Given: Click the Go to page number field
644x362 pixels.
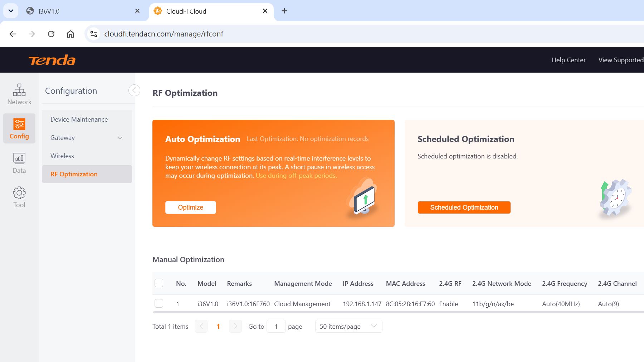Looking at the screenshot, I should pos(276,326).
